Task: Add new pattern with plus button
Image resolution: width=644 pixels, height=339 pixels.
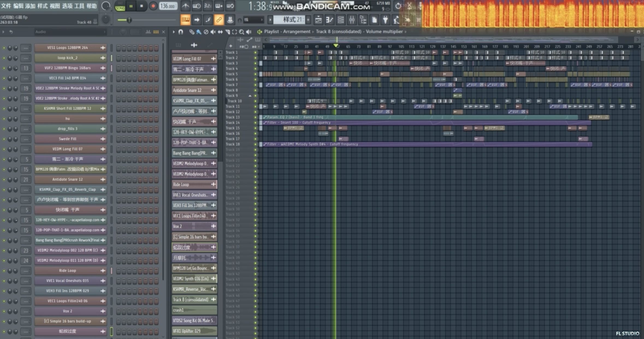Action: (308, 20)
